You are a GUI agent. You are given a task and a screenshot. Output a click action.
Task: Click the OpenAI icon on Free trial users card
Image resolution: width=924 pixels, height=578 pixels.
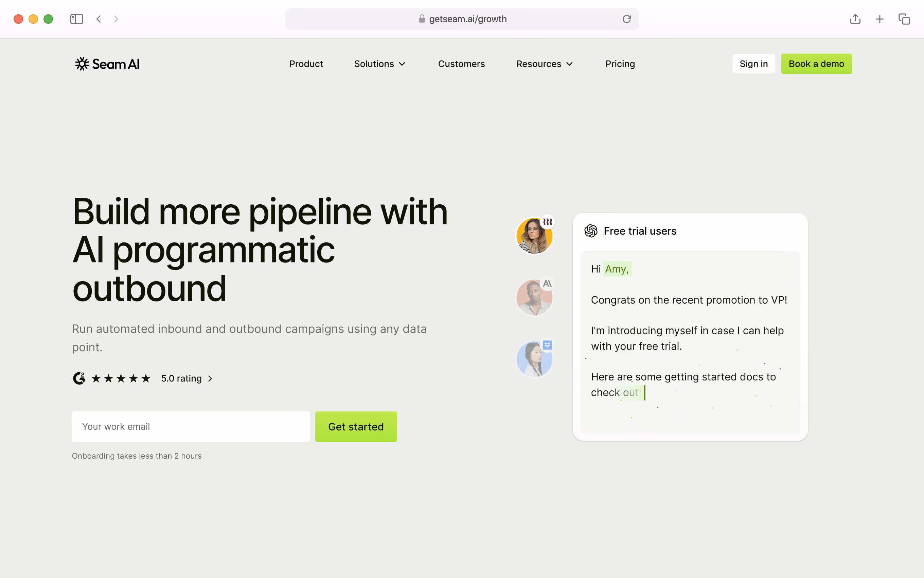pyautogui.click(x=591, y=231)
